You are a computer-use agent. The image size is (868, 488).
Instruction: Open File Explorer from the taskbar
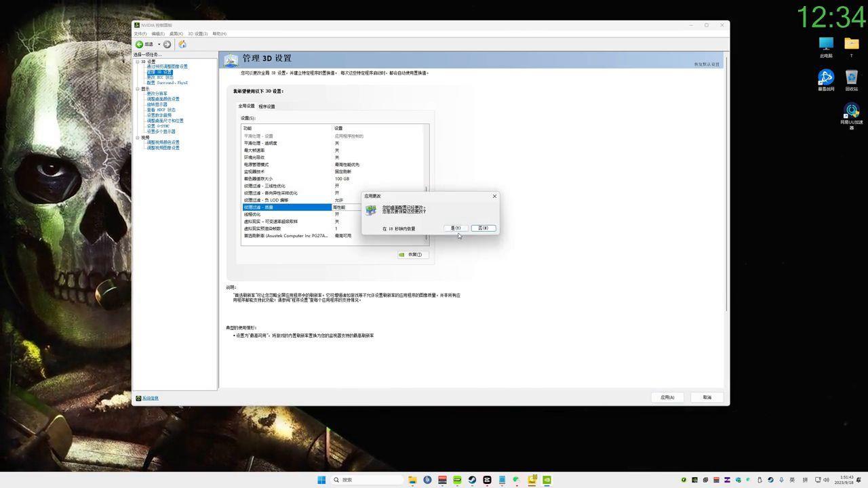[x=412, y=480]
